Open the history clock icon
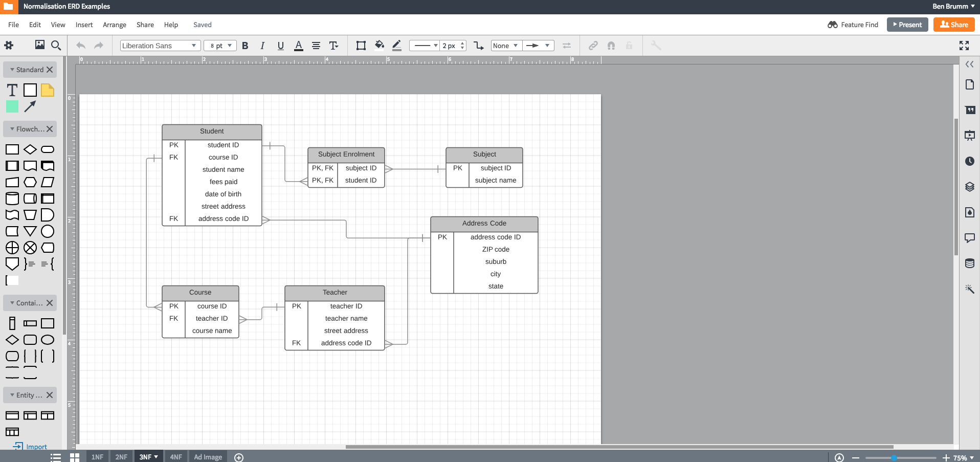Image resolution: width=980 pixels, height=462 pixels. (x=969, y=161)
